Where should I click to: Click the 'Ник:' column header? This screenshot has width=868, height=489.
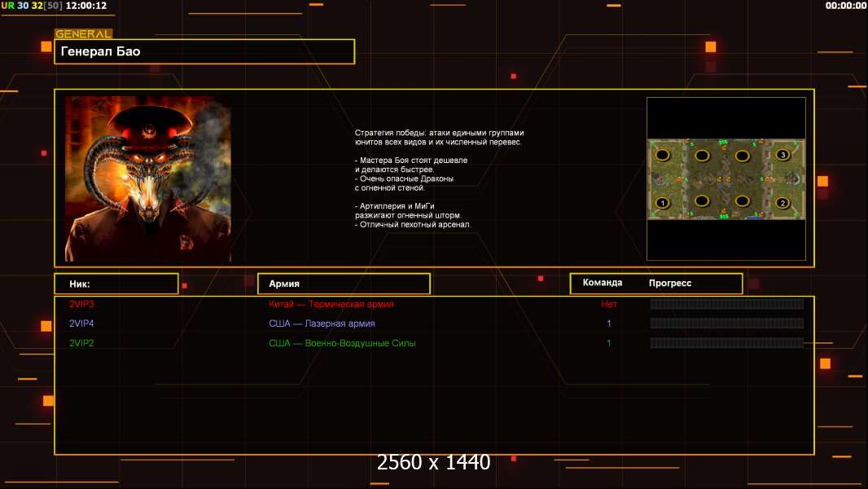point(116,284)
